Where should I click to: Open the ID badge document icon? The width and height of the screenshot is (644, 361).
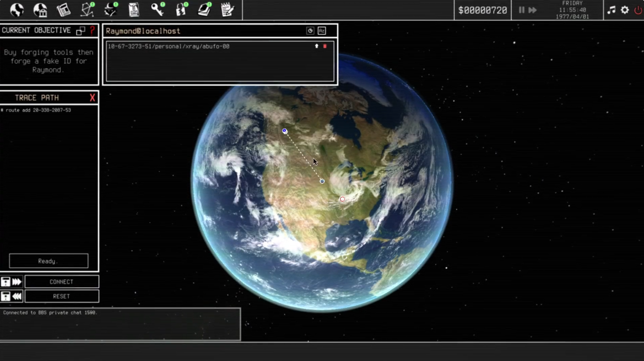(x=134, y=10)
